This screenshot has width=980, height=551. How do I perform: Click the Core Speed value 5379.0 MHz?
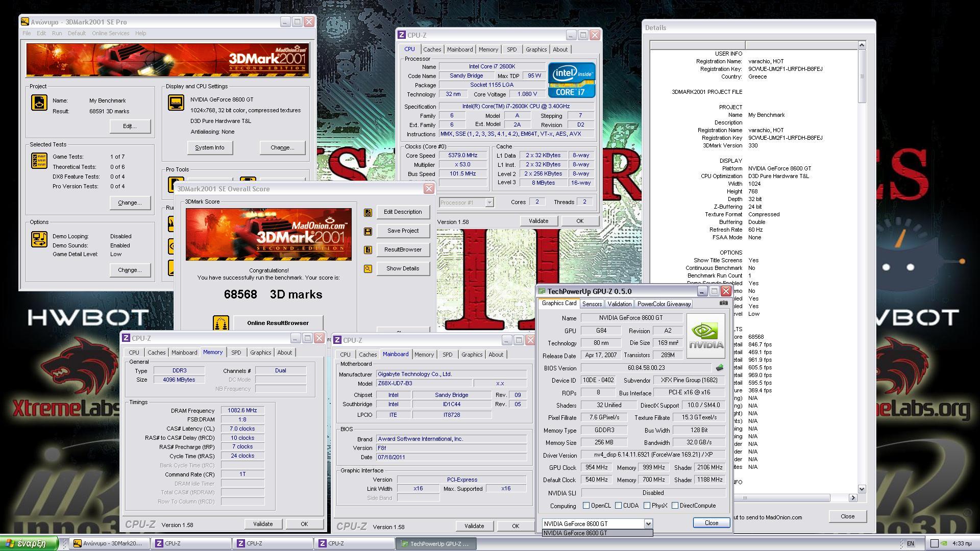point(462,155)
